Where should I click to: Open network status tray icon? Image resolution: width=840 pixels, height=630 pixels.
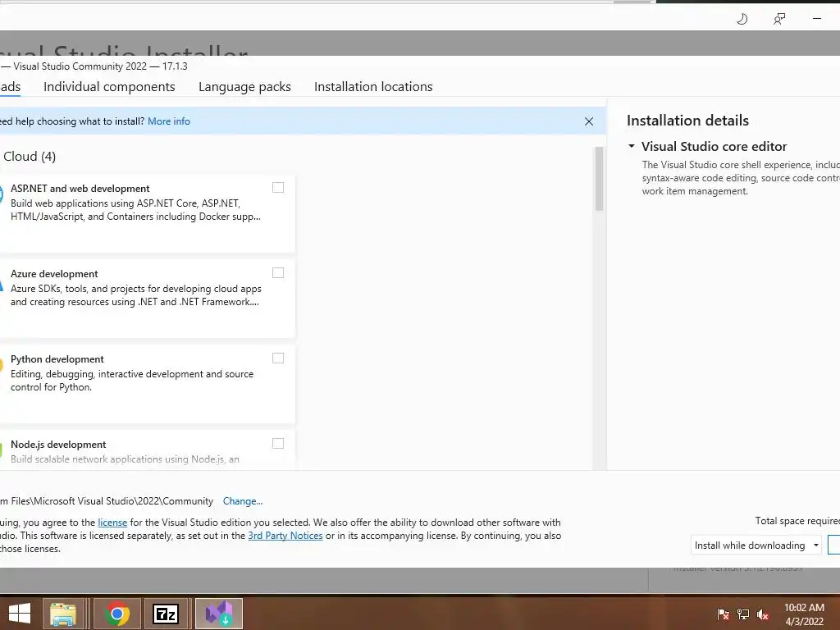point(743,614)
